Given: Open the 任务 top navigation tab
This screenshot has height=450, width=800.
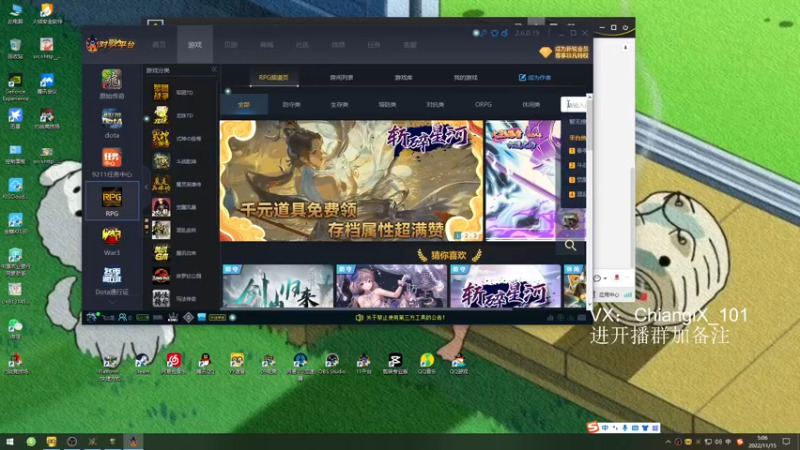Looking at the screenshot, I should click(374, 45).
